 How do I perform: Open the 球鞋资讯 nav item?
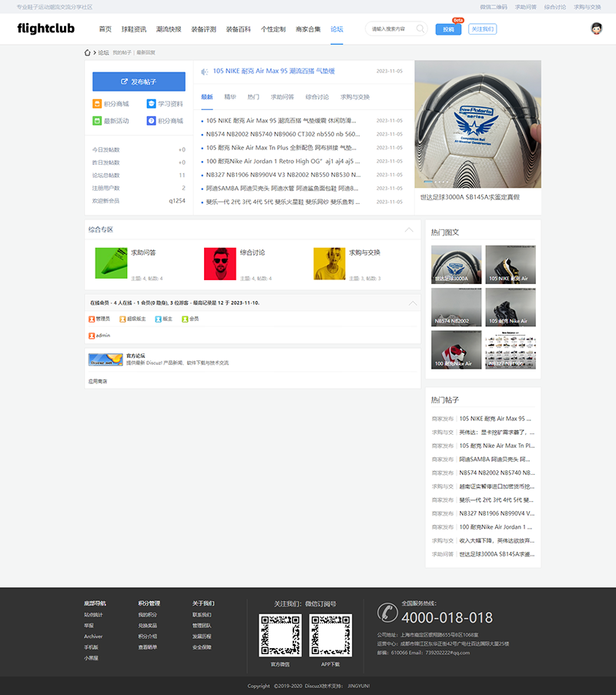[134, 29]
